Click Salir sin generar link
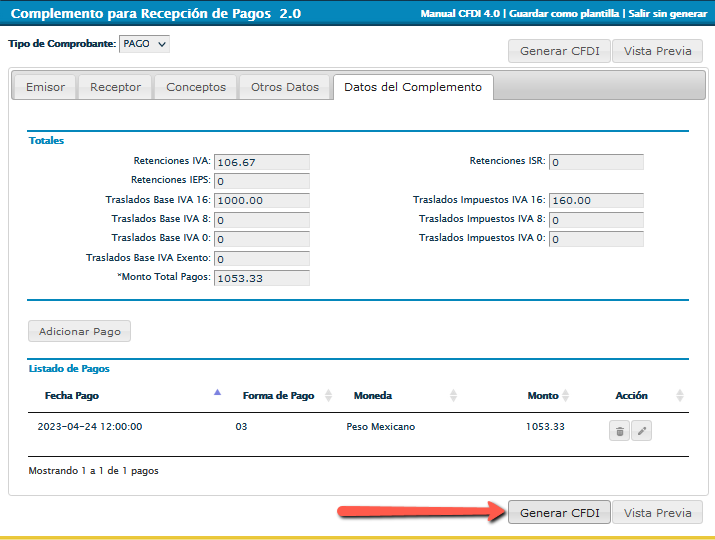Viewport: 715px width, 540px height. click(x=668, y=14)
